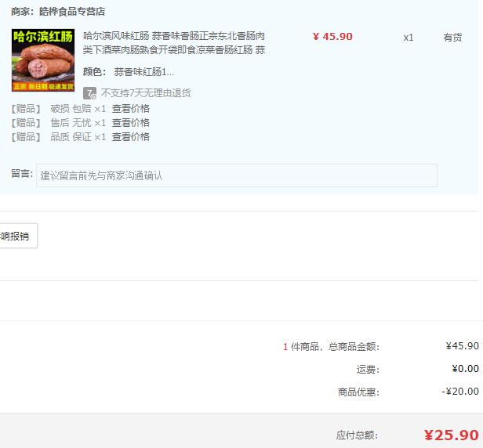Click 查看价格 for 售后无忧 gift

pos(131,123)
